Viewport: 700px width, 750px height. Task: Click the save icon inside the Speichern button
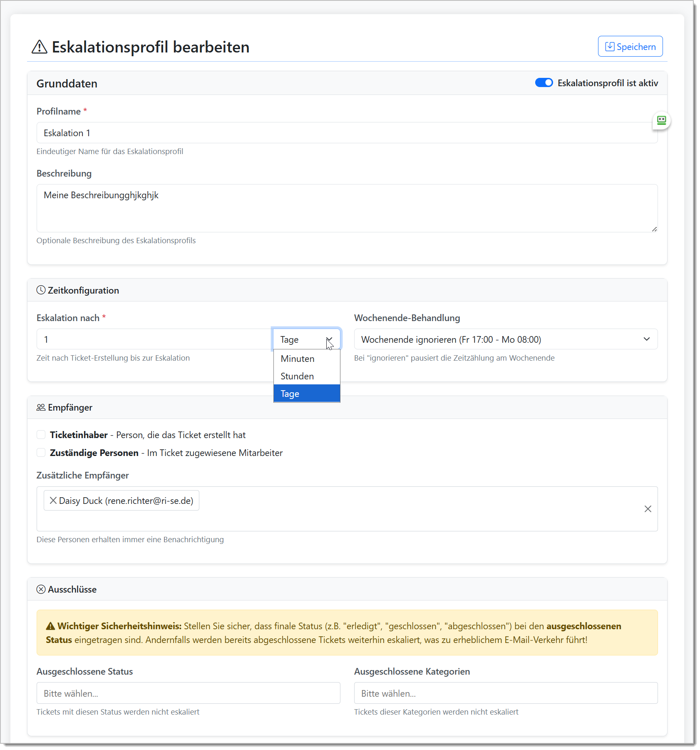click(610, 46)
